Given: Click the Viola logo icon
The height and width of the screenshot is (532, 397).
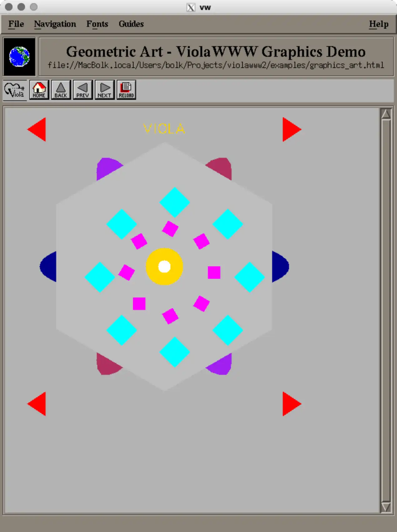Looking at the screenshot, I should pyautogui.click(x=15, y=90).
